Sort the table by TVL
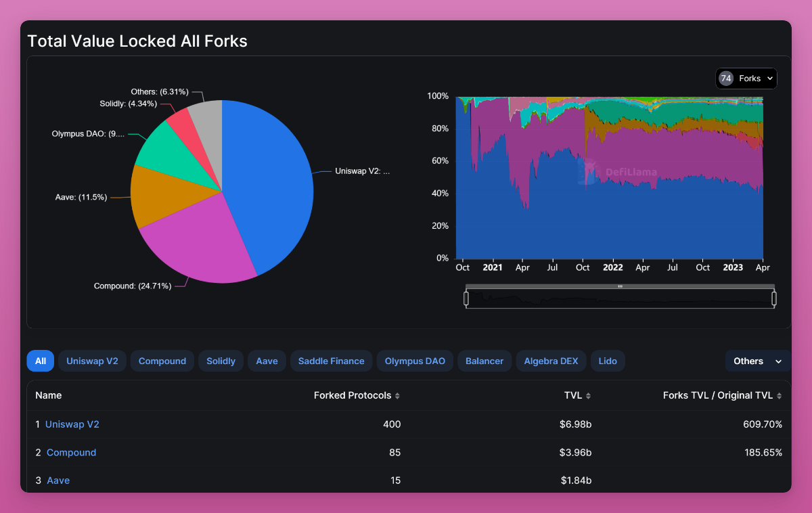 (587, 395)
